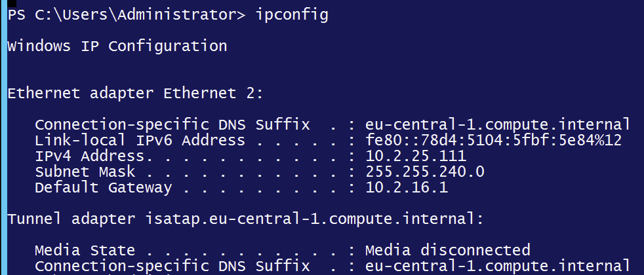Click the Ethernet adapter's Connection-specific DNS Suffix label
This screenshot has width=644, height=275.
click(x=172, y=125)
